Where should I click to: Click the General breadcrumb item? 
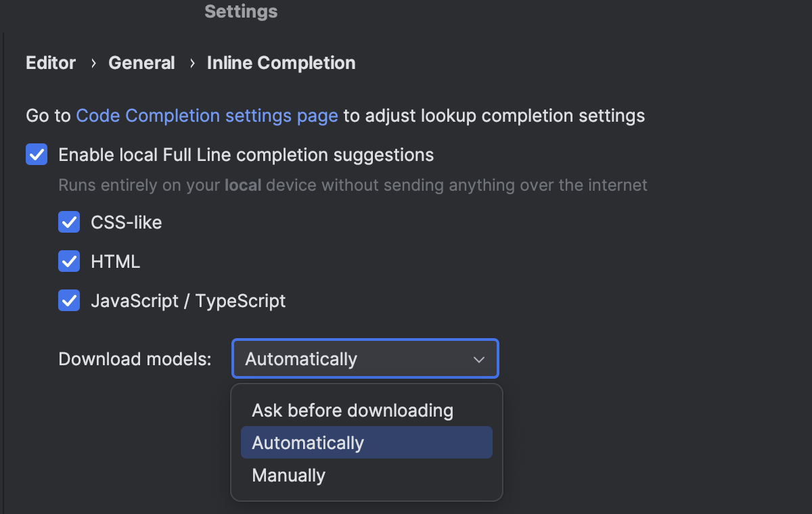(x=141, y=62)
